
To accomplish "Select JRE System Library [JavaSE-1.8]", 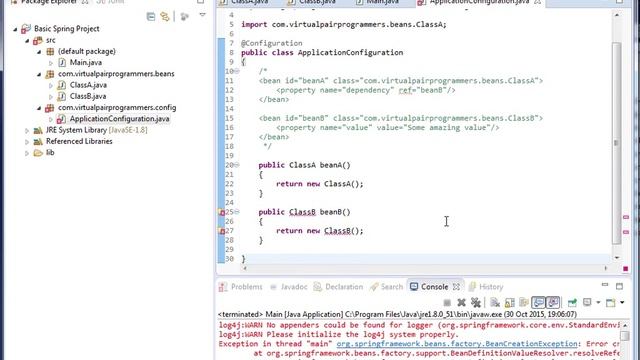I will click(x=97, y=130).
